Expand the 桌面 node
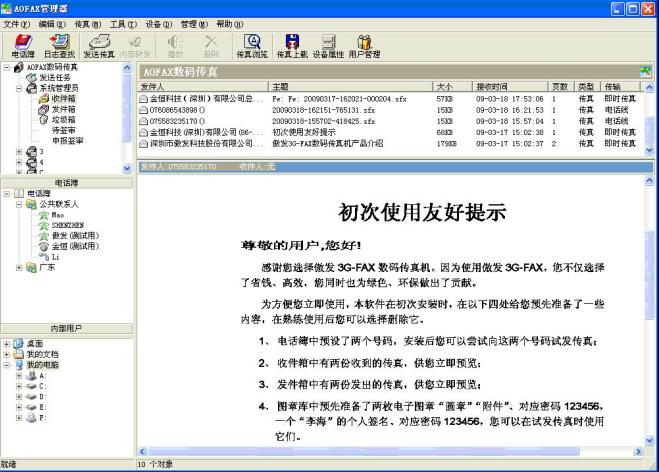This screenshot has width=659, height=472. 7,344
